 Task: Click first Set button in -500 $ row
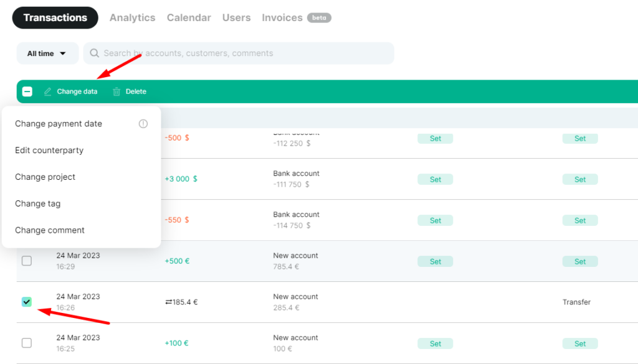(x=436, y=139)
